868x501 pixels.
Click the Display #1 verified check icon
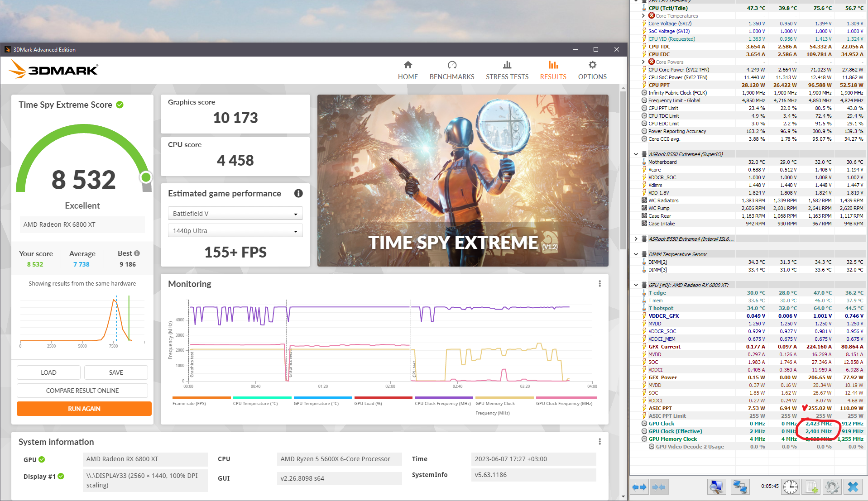pos(61,476)
